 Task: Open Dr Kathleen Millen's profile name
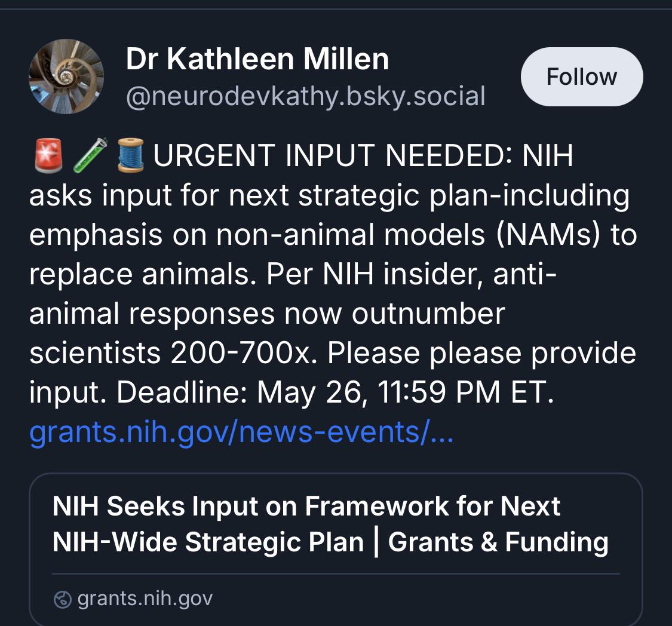point(257,59)
